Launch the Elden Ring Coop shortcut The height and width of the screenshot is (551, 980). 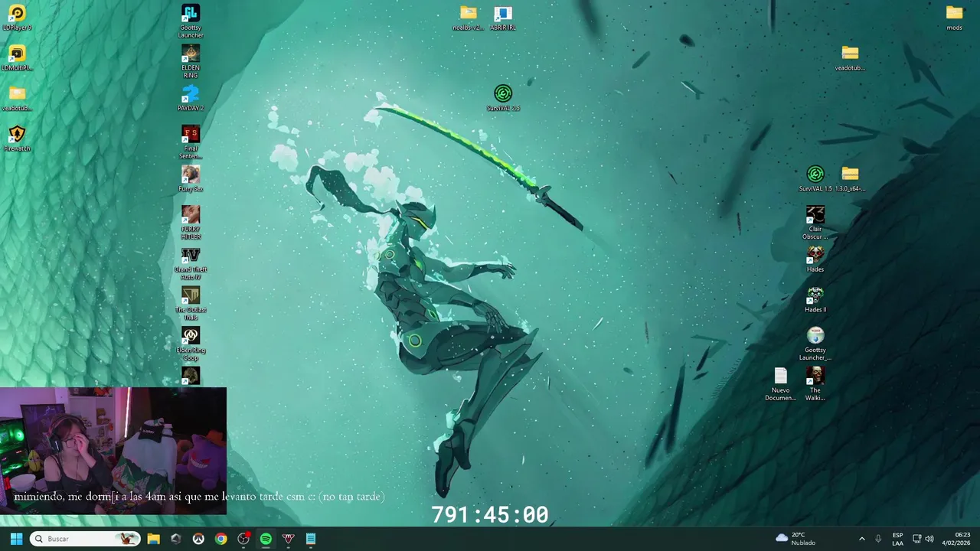pos(191,344)
